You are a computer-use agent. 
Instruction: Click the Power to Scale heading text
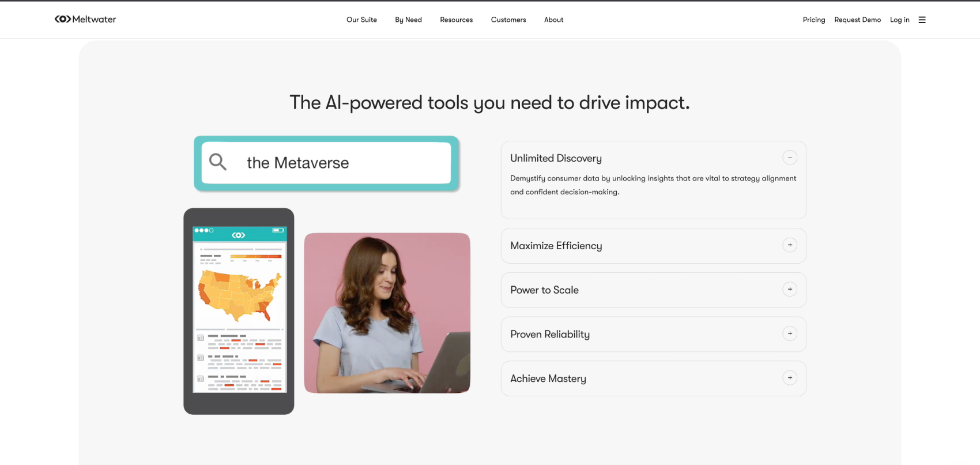(544, 290)
